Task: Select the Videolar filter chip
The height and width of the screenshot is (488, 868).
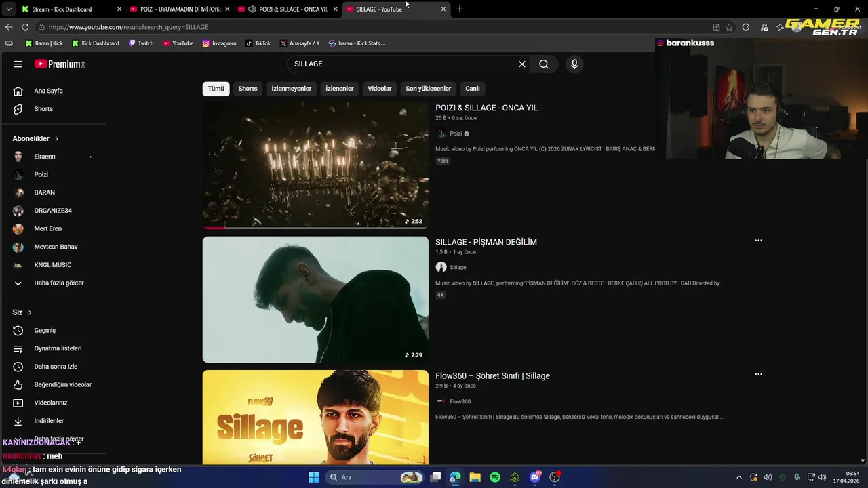Action: pyautogui.click(x=380, y=89)
